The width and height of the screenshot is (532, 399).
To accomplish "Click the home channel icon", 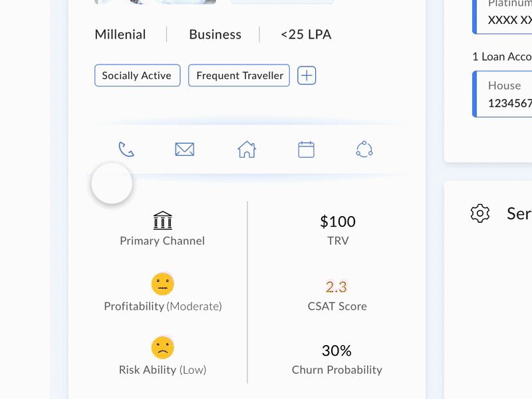I will 245,149.
